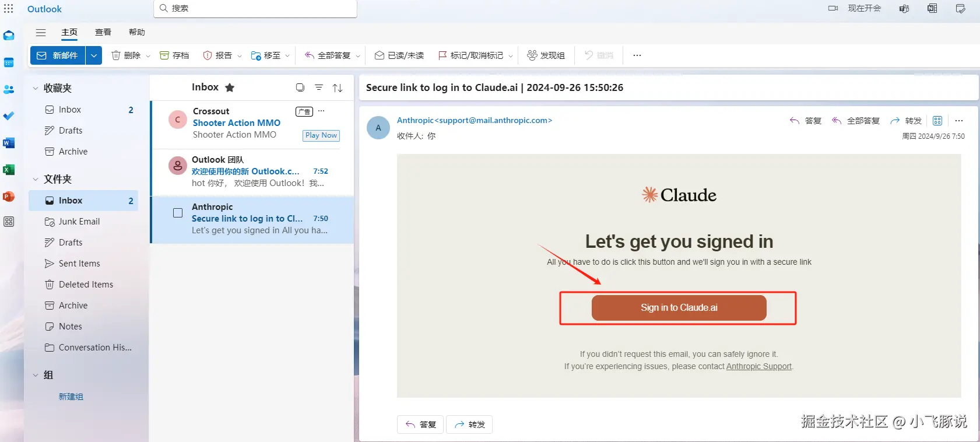The height and width of the screenshot is (442, 980).
Task: Open the app launcher grid icon
Action: point(9,9)
